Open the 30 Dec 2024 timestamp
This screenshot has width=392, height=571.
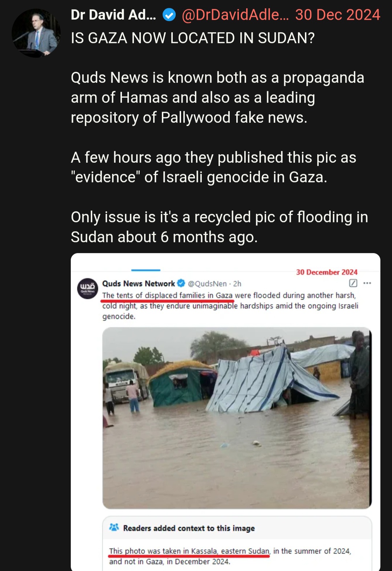338,15
